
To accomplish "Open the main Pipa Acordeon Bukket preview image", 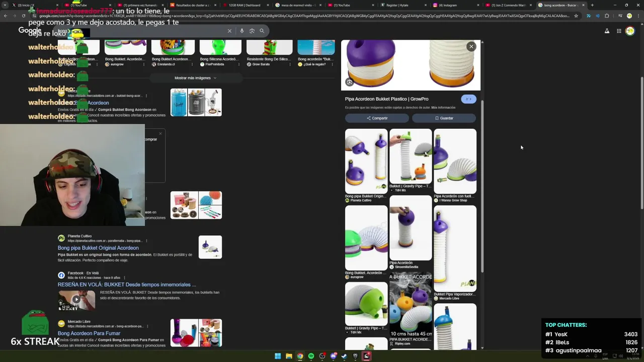I will pos(411,65).
